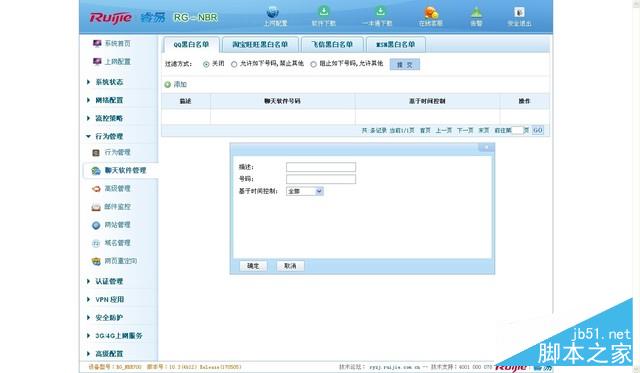The height and width of the screenshot is (373, 640).
Task: Click the 基于时间控制 column header
Action: pos(427,101)
